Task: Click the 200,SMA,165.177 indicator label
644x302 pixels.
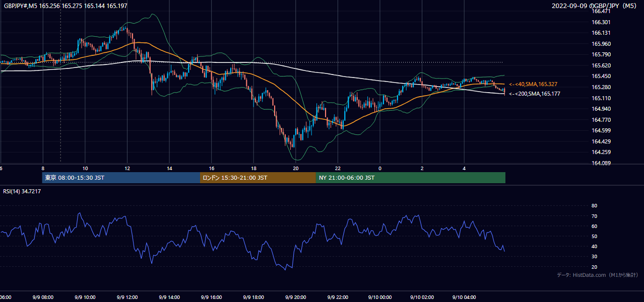Action: point(534,94)
